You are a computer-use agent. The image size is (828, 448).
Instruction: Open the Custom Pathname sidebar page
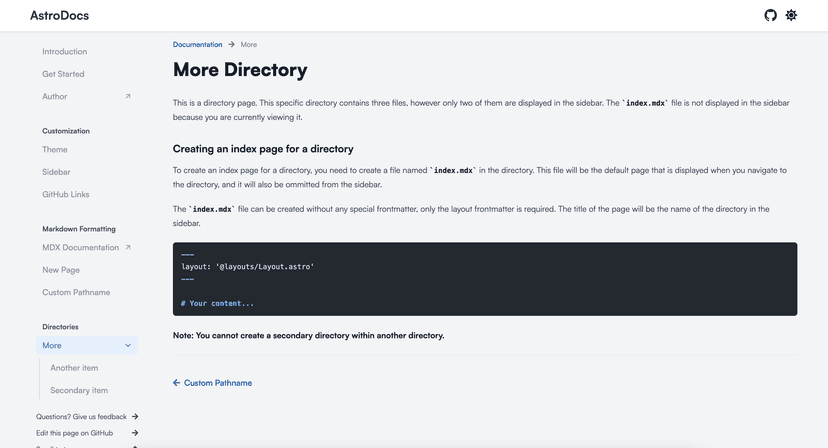[x=76, y=293]
